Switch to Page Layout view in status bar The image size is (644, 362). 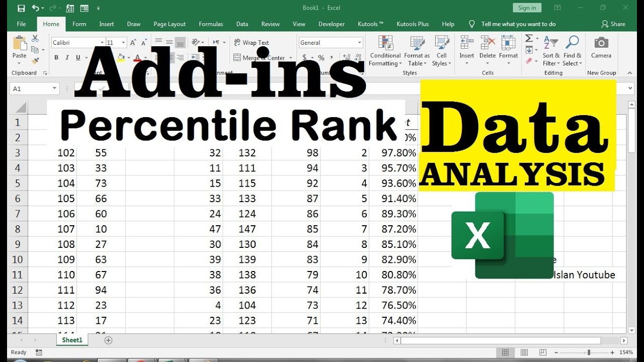pos(524,352)
